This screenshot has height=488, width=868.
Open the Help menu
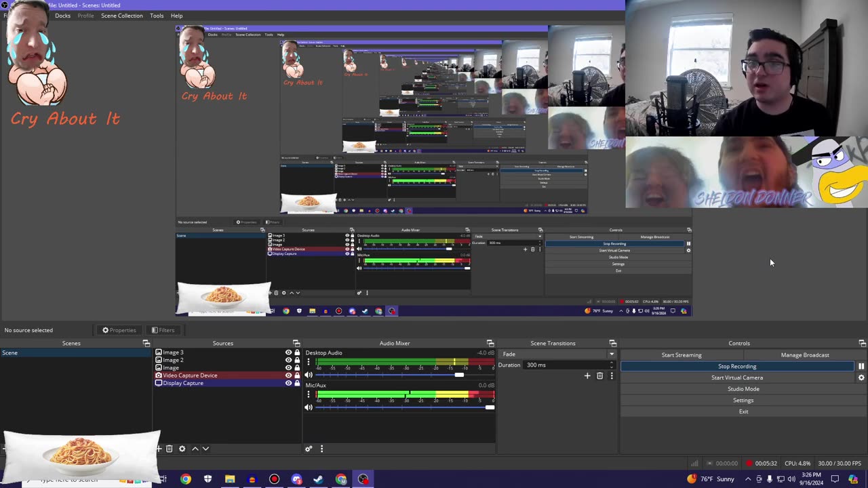click(x=176, y=16)
